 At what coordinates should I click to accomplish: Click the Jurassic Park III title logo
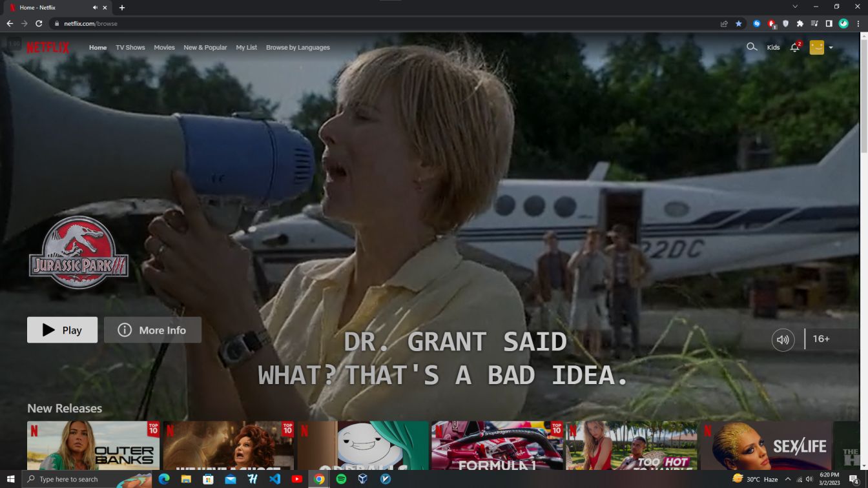coord(79,252)
